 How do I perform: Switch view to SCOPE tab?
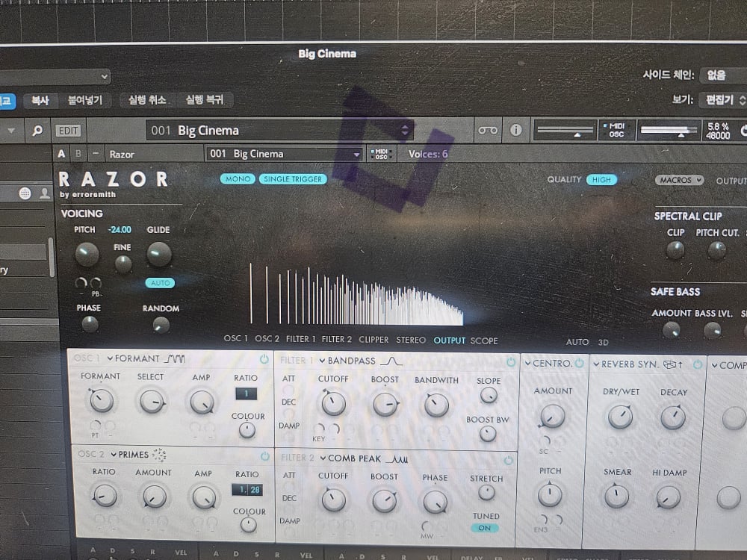pos(484,341)
